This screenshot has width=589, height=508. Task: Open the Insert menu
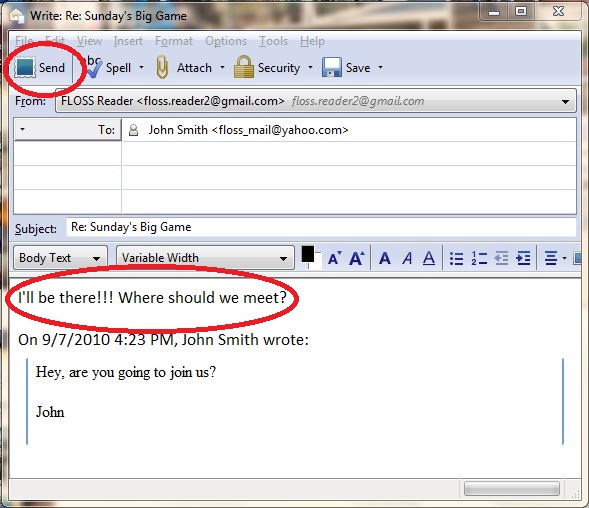128,41
